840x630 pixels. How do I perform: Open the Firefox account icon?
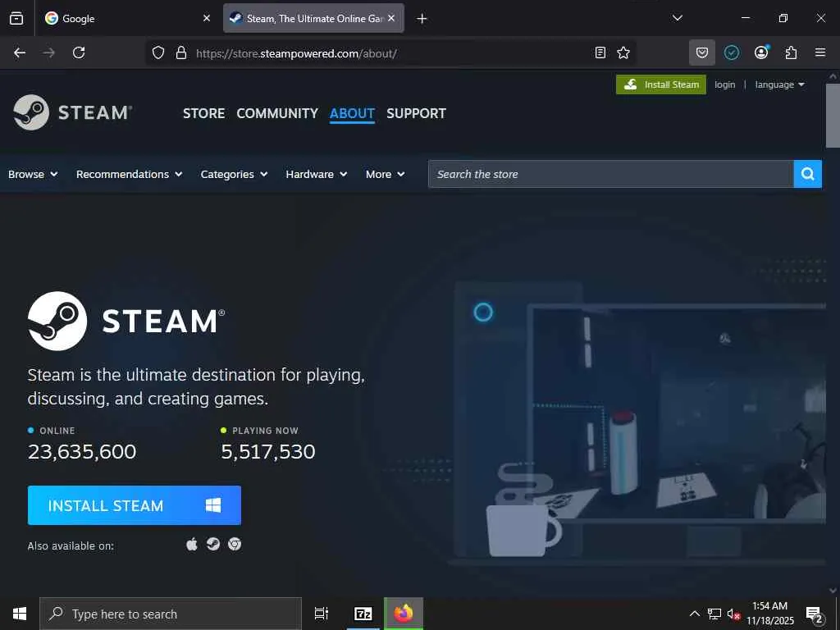click(761, 52)
